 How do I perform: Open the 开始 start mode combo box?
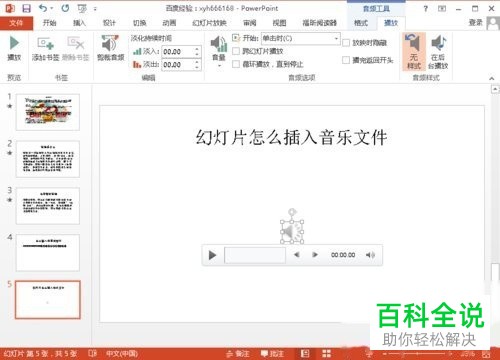coord(301,39)
